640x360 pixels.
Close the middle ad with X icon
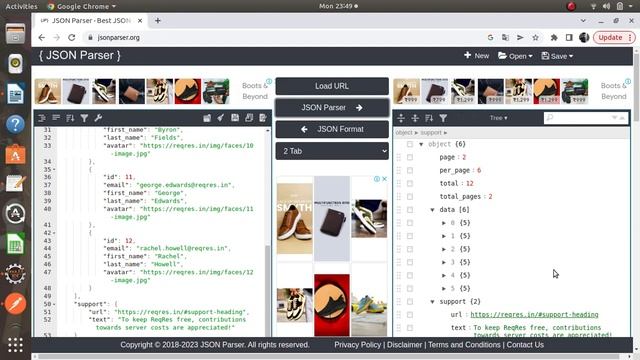tap(384, 179)
